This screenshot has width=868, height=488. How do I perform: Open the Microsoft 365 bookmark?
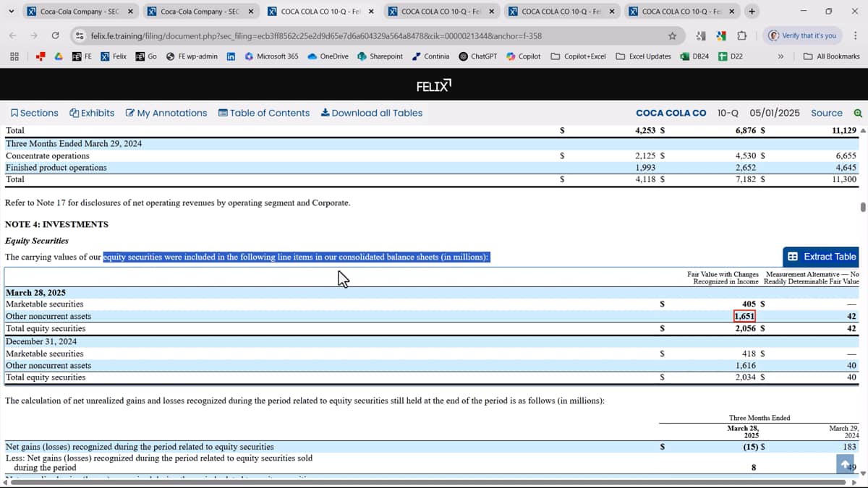(271, 56)
